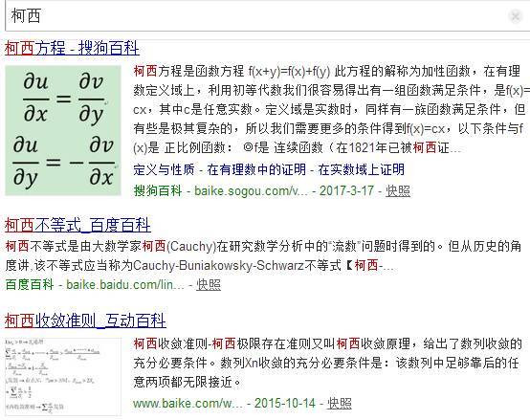View 快照 for the 百度百科 result
This screenshot has height=420, width=530.
pyautogui.click(x=209, y=284)
